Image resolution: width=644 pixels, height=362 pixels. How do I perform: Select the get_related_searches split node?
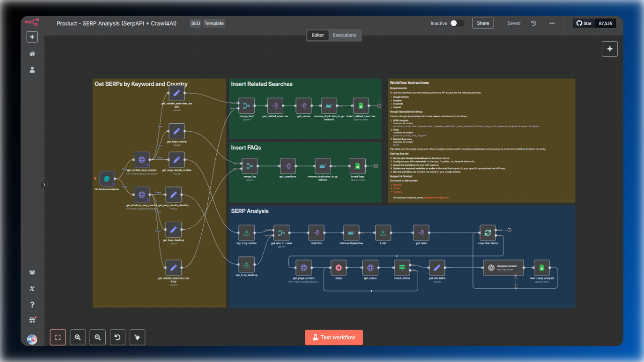point(275,106)
